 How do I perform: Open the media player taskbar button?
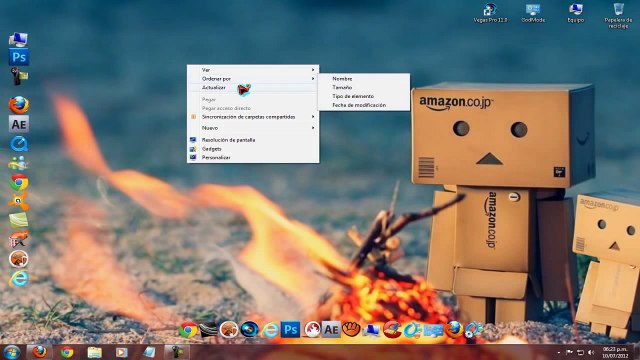122,352
